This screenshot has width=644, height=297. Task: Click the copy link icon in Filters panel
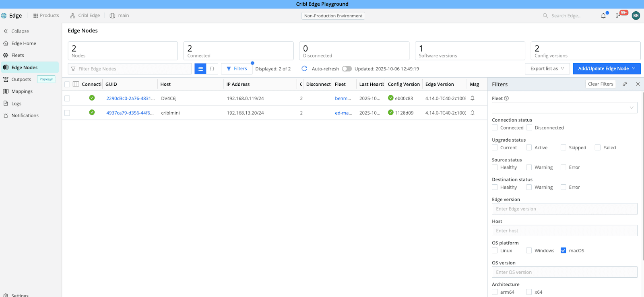(625, 84)
